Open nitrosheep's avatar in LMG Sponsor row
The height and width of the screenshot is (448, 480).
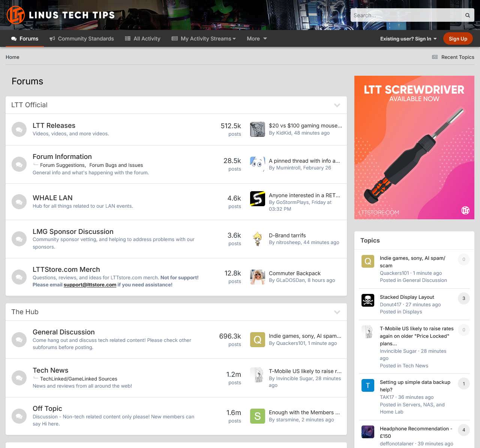(258, 239)
